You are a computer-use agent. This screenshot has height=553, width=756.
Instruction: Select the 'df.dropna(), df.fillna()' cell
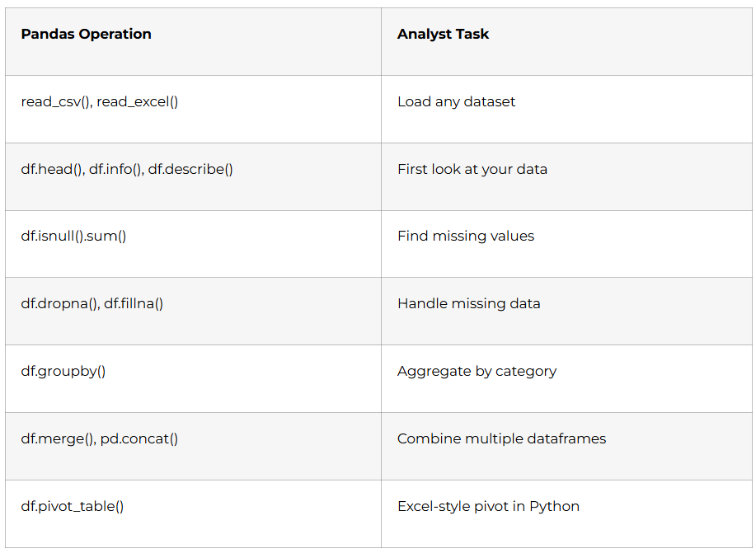pyautogui.click(x=193, y=311)
